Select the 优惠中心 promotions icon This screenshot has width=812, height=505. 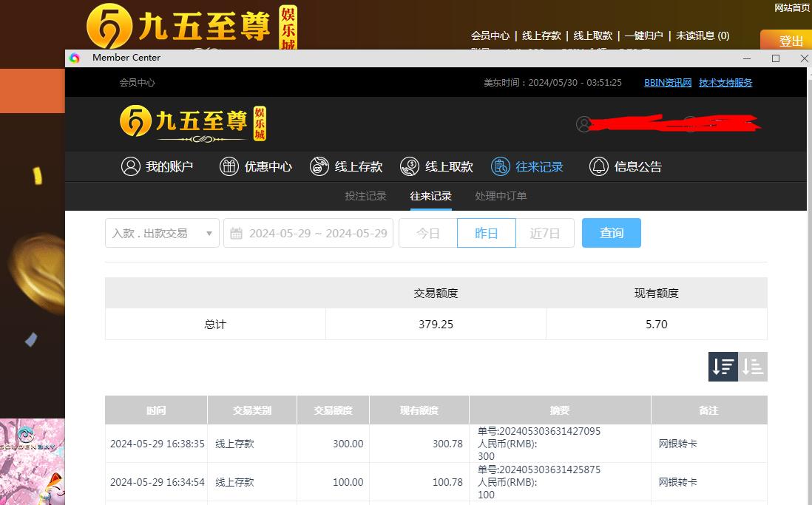point(229,166)
